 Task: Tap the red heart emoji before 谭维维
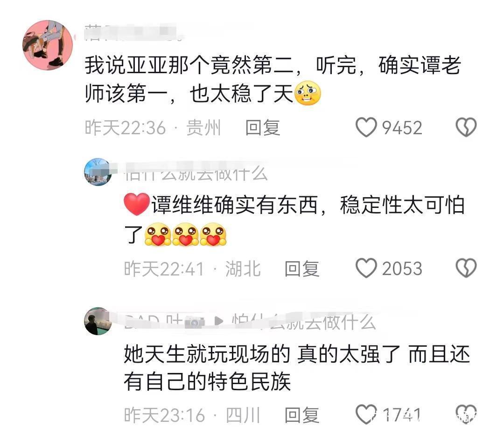pyautogui.click(x=137, y=204)
